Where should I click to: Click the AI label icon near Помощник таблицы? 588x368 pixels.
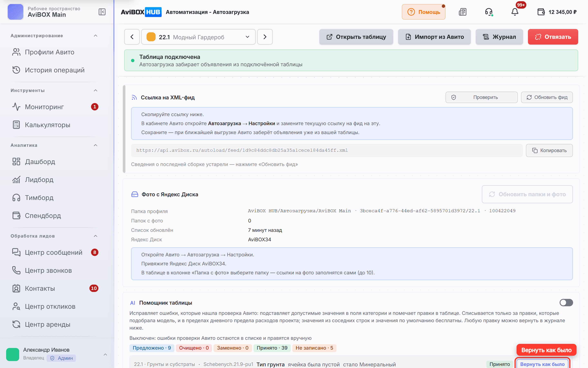(x=133, y=303)
